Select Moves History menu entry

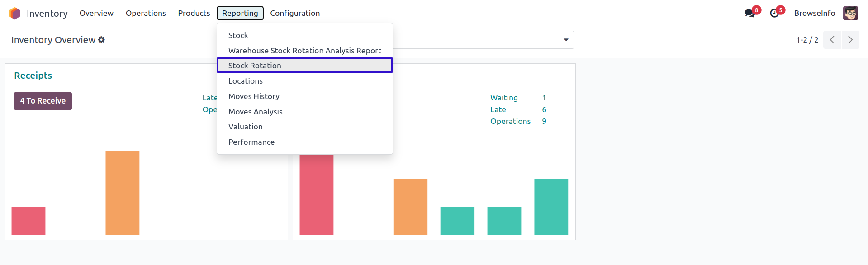point(254,96)
